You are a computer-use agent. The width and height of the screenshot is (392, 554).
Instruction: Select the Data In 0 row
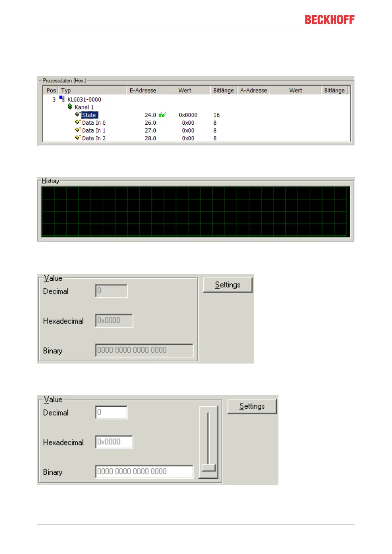(94, 123)
